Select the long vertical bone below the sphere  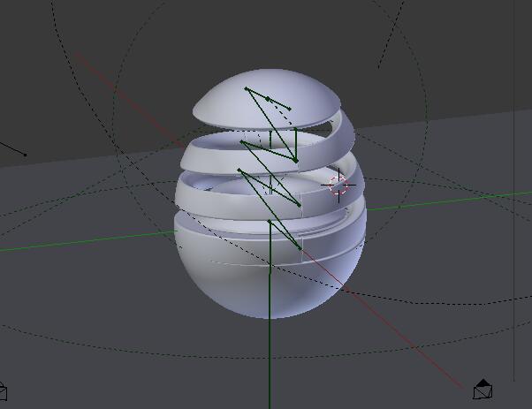tap(270, 315)
